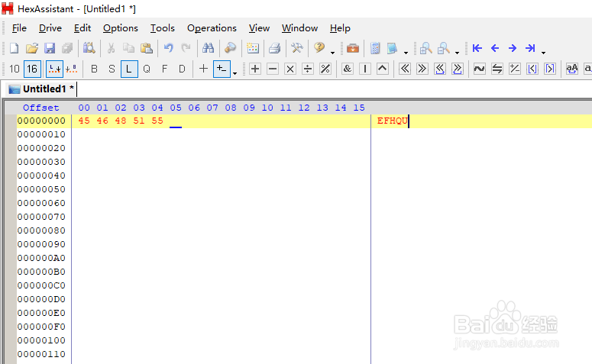The image size is (592, 364).
Task: Open the Operations menu
Action: (x=212, y=28)
